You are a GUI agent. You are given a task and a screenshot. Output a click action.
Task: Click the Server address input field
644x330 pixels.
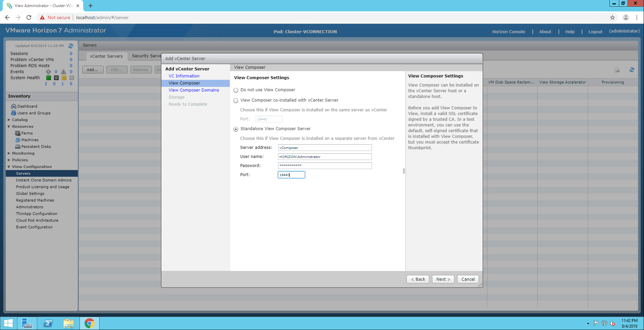pyautogui.click(x=324, y=148)
